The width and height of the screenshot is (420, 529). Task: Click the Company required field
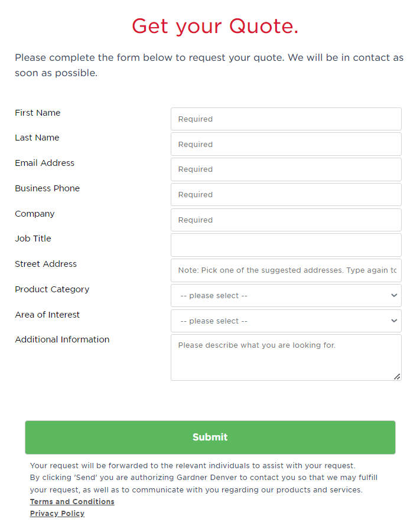[286, 220]
